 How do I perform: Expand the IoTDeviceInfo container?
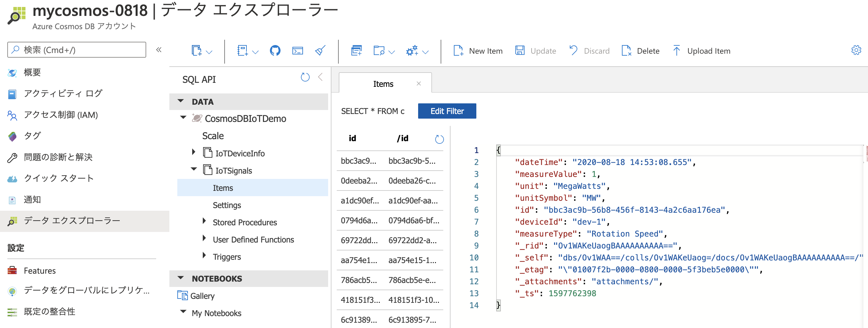(x=193, y=152)
